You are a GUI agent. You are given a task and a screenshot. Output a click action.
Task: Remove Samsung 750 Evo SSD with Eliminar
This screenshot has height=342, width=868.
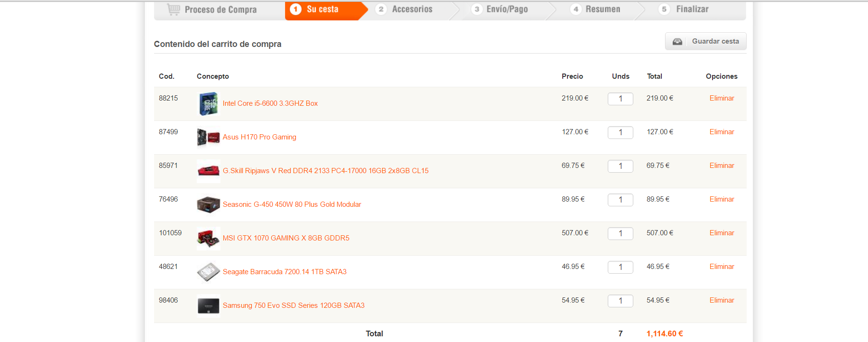[x=722, y=300]
